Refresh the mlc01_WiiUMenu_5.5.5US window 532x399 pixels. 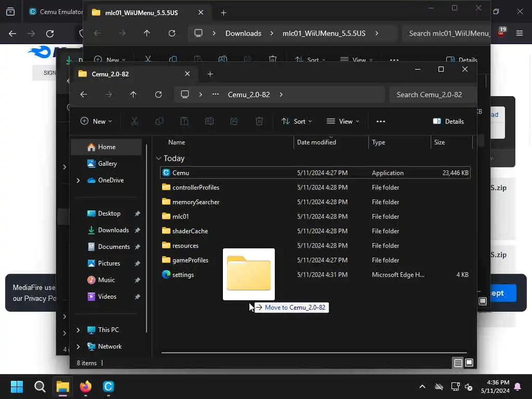pyautogui.click(x=172, y=33)
